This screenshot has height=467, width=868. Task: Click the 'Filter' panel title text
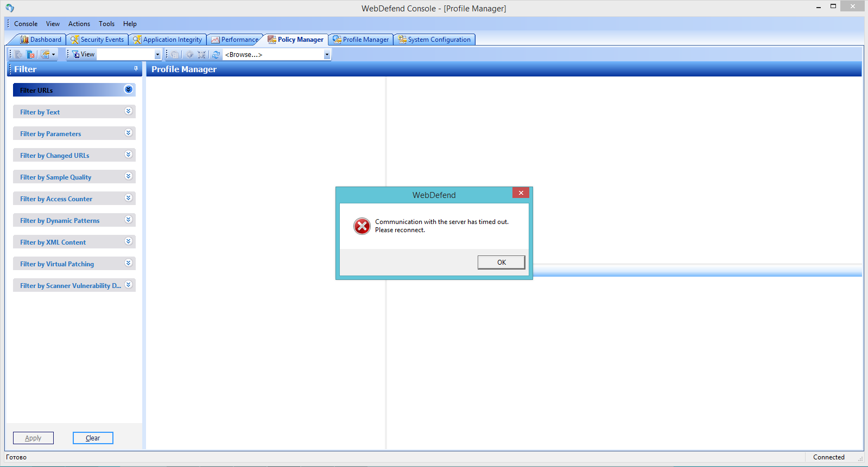click(26, 69)
